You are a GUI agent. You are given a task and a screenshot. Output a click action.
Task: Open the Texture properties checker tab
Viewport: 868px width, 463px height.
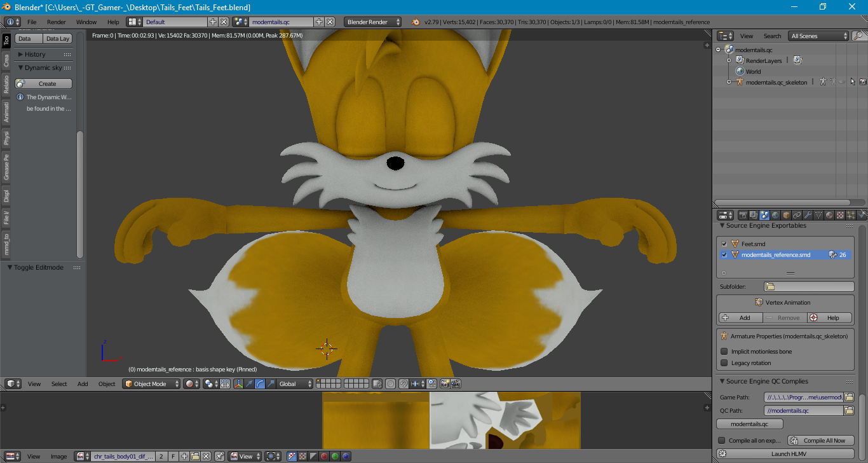click(840, 216)
